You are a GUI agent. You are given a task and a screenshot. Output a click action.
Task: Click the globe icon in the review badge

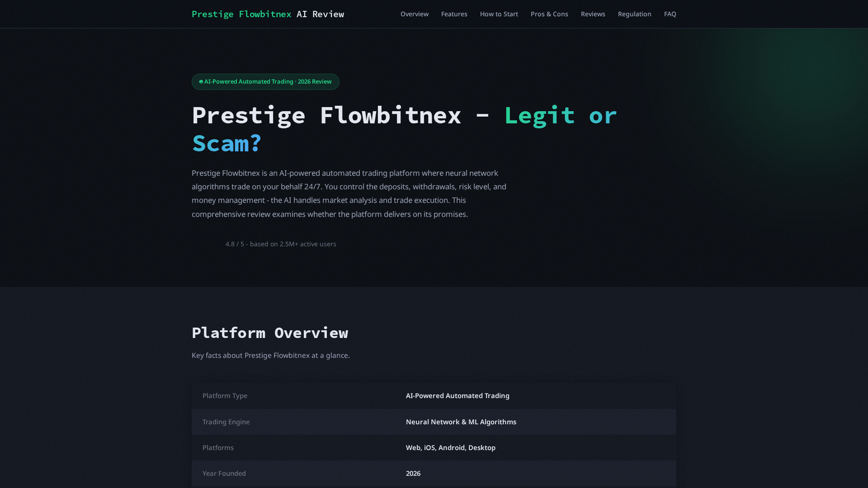201,82
